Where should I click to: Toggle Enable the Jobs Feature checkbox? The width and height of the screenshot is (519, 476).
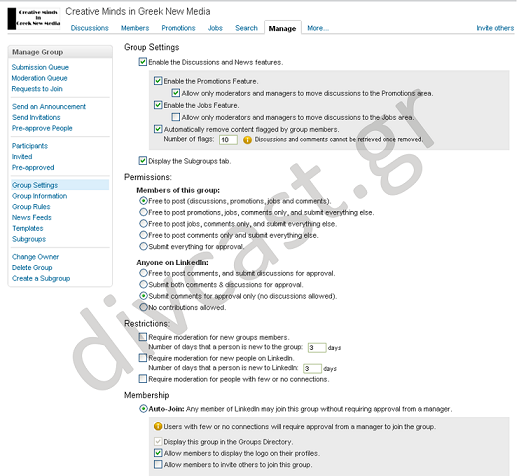pyautogui.click(x=158, y=105)
